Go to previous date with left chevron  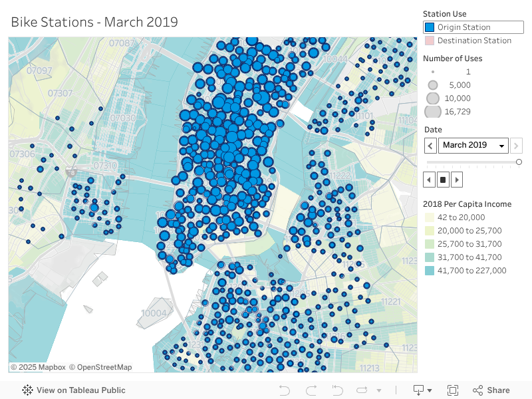pyautogui.click(x=431, y=146)
